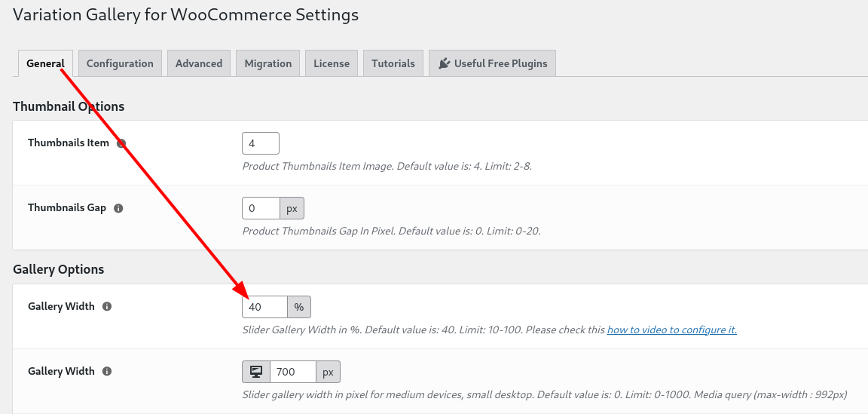The width and height of the screenshot is (868, 414).
Task: Select the License tab
Action: [332, 63]
